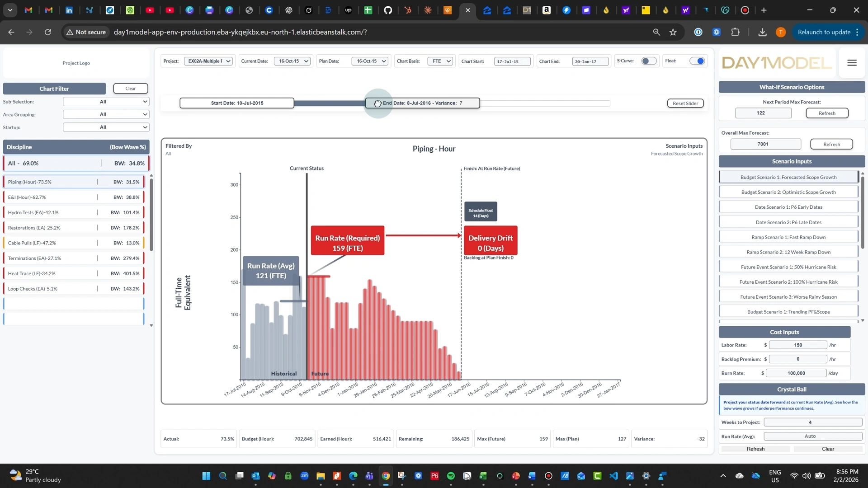Click the Clear button beside Chart Filter
This screenshot has height=488, width=868.
(x=130, y=89)
